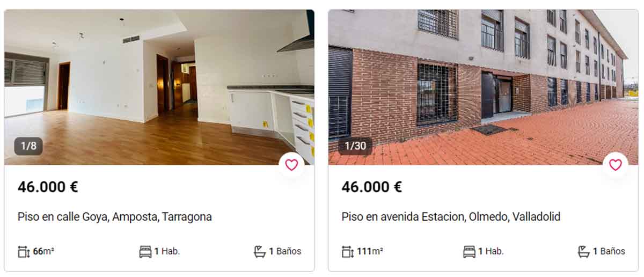Open Piso en calle Goya, Amposta link
644x277 pixels.
tap(115, 217)
